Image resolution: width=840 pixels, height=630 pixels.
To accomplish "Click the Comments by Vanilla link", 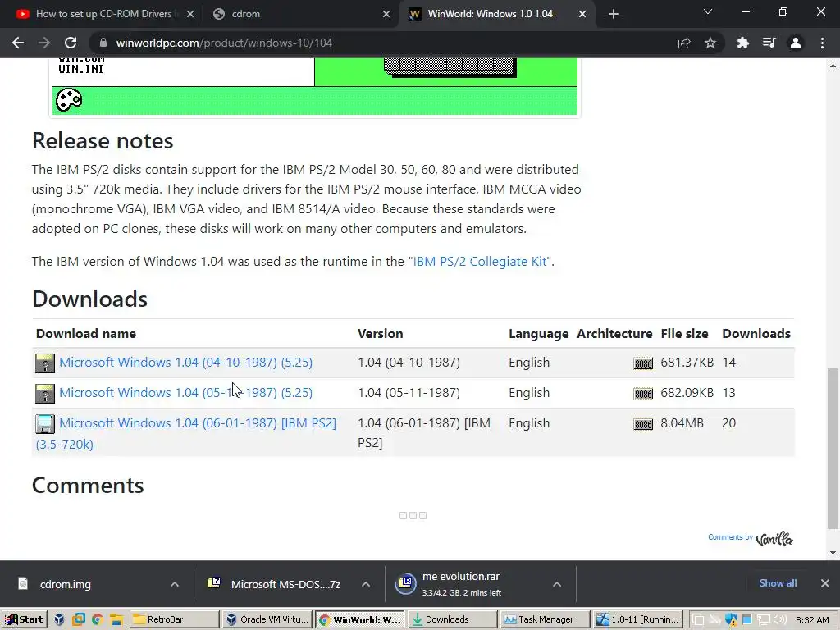I will 751,538.
